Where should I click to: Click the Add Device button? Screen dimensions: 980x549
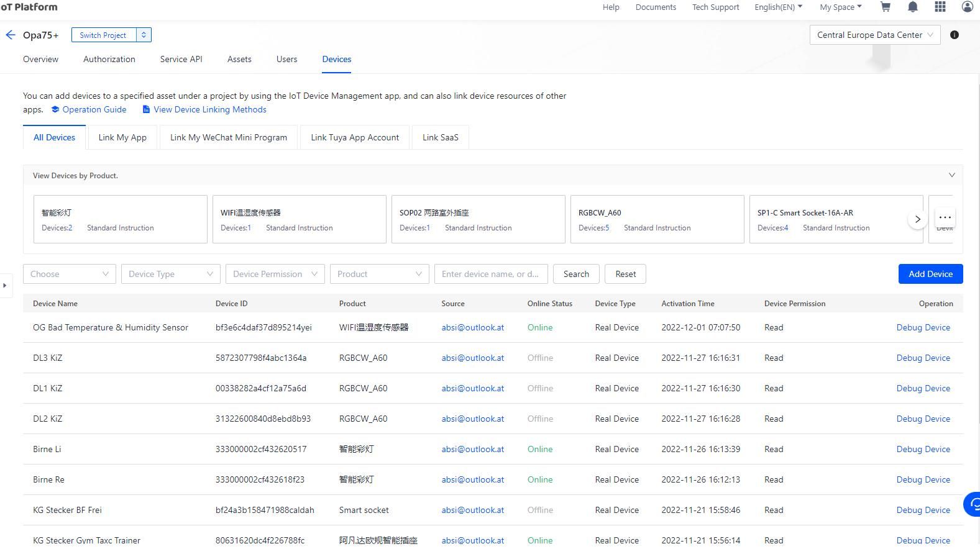pos(930,274)
